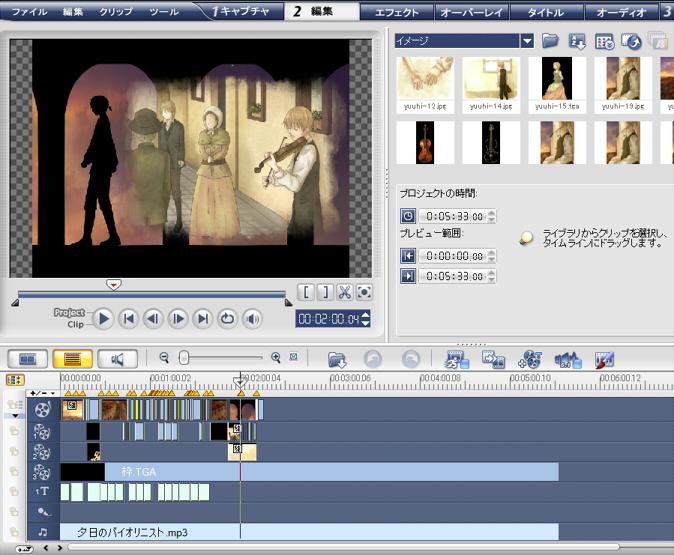
Task: Switch to the オーバーレイ step tab
Action: click(x=472, y=12)
